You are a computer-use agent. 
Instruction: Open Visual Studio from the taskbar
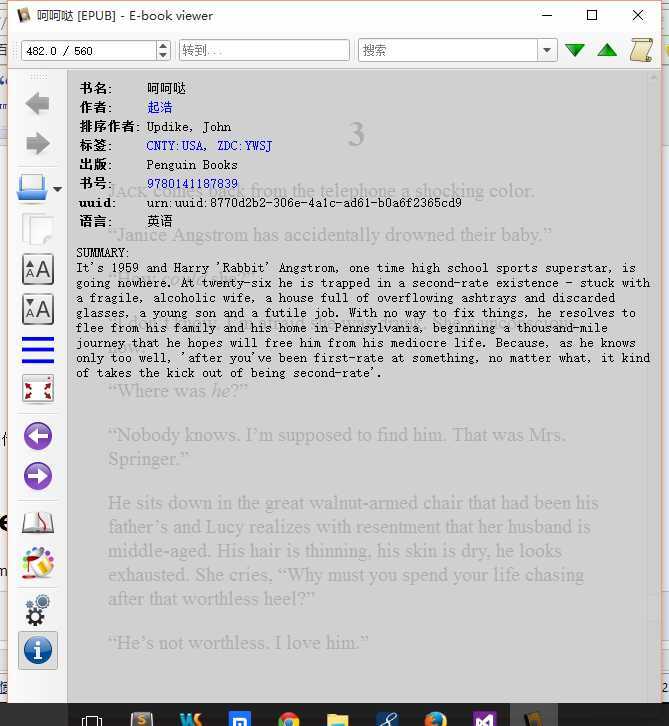tap(485, 719)
